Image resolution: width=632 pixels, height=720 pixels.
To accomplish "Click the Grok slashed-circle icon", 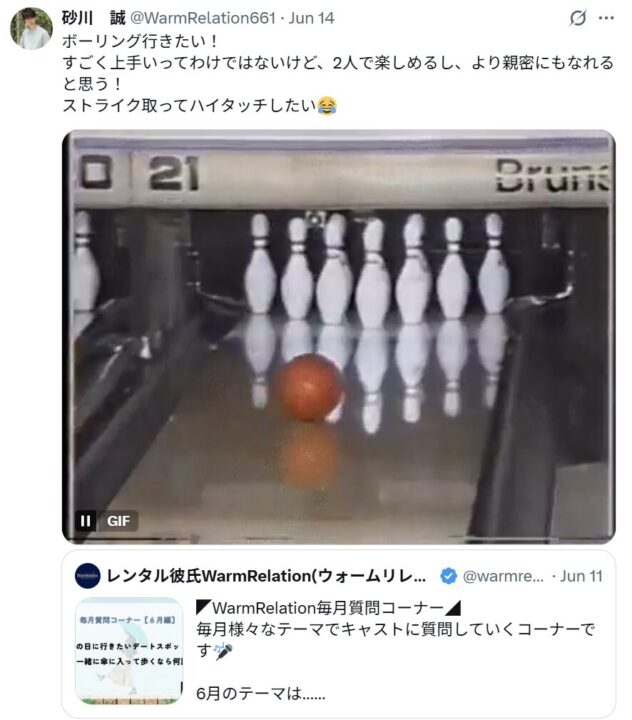I will click(577, 18).
